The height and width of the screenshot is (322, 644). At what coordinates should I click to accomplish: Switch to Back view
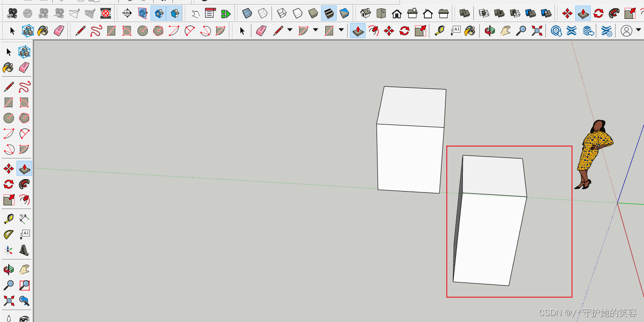[x=428, y=13]
